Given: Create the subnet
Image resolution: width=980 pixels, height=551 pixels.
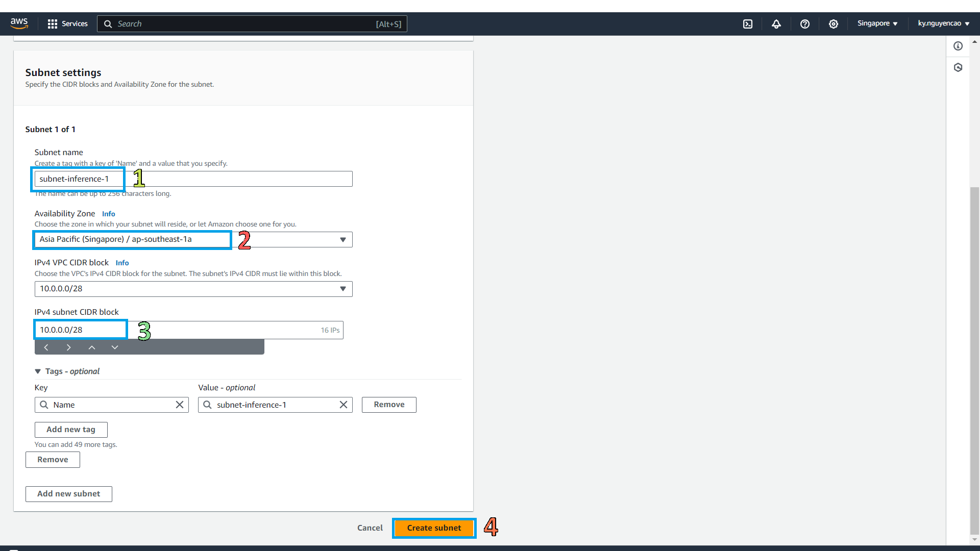Looking at the screenshot, I should click(x=434, y=529).
